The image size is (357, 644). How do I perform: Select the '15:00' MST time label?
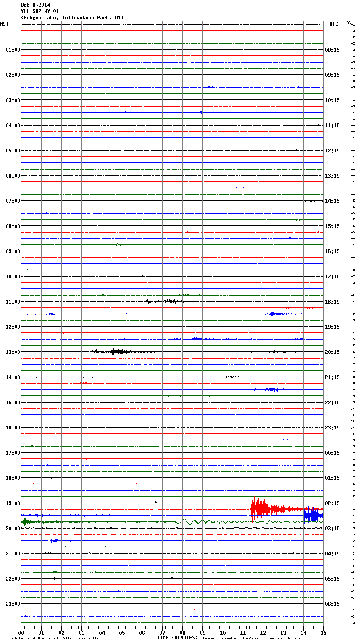pos(13,402)
